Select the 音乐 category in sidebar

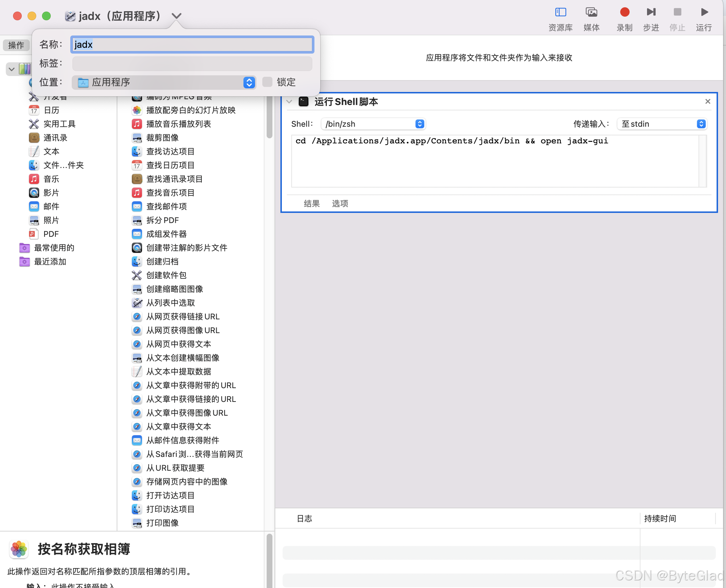tap(51, 179)
